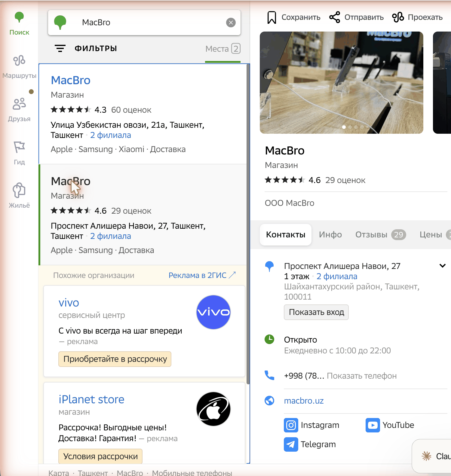Viewport: 451px width, 476px height.
Task: Open the Маршруты routes section
Action: (x=19, y=67)
